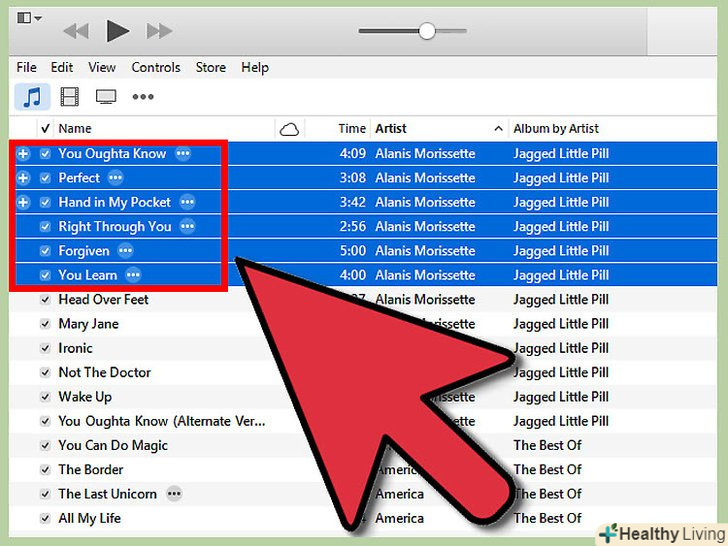The image size is (728, 546).
Task: Add You Oughta Know with plus icon
Action: (23, 154)
